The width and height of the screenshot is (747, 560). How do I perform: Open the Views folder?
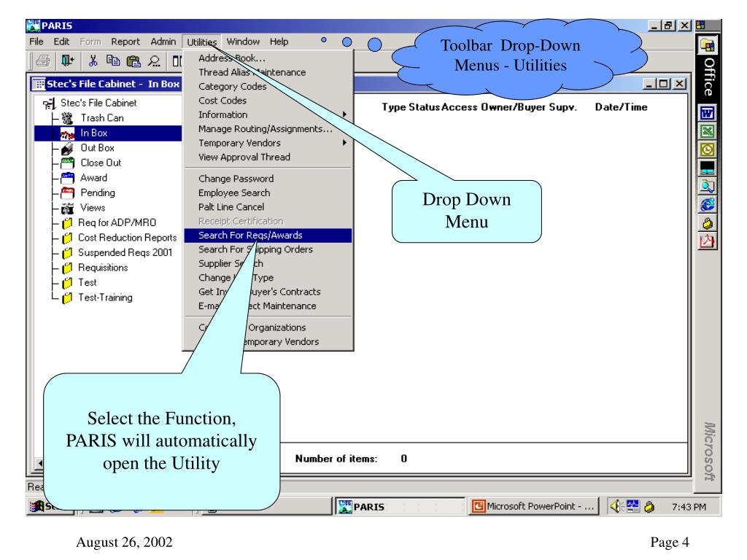[x=93, y=208]
